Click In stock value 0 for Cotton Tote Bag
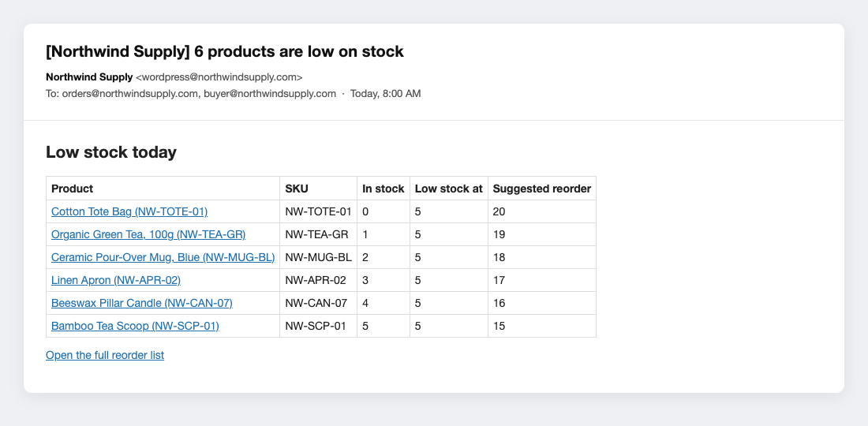Image resolution: width=868 pixels, height=426 pixels. (365, 211)
